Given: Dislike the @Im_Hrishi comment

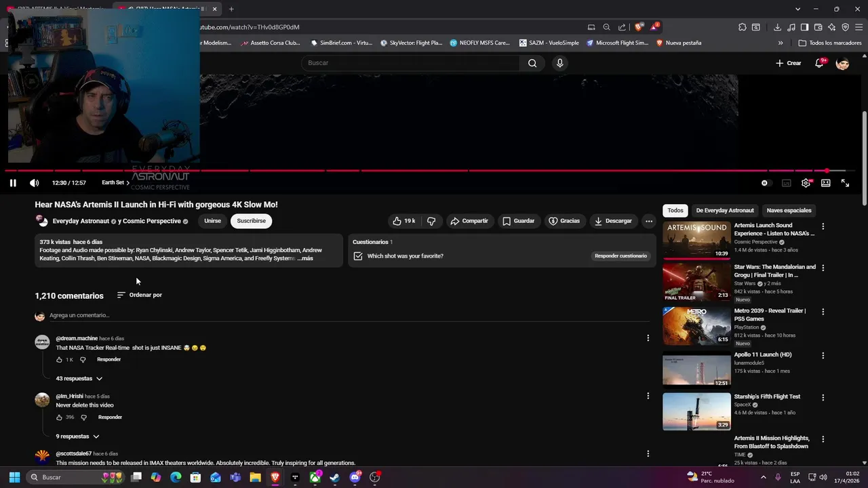Looking at the screenshot, I should coord(83,418).
